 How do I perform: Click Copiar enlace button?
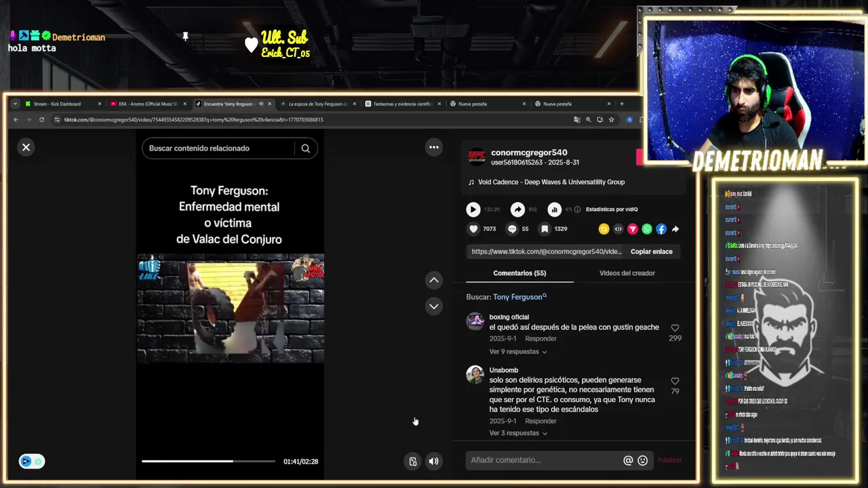652,251
